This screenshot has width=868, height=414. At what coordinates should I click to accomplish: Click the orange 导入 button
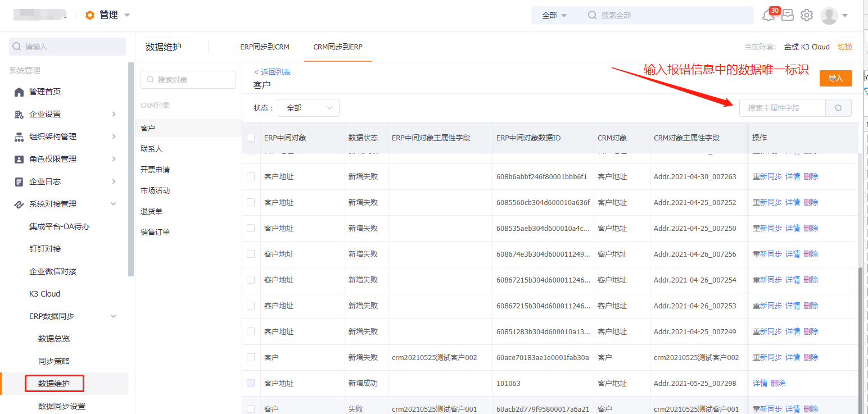[x=836, y=78]
